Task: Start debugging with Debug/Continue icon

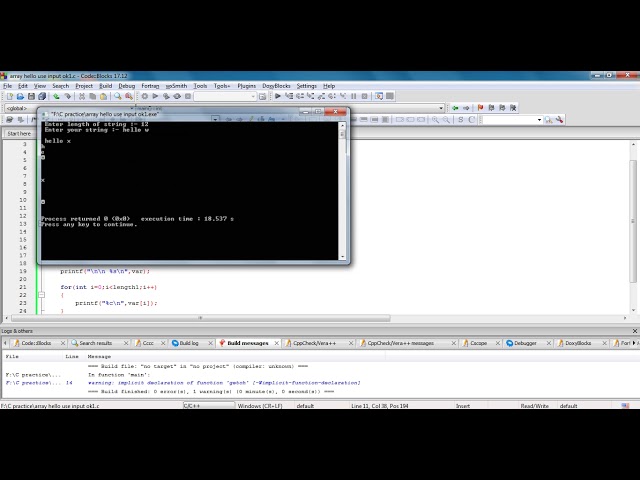Action: [x=278, y=96]
